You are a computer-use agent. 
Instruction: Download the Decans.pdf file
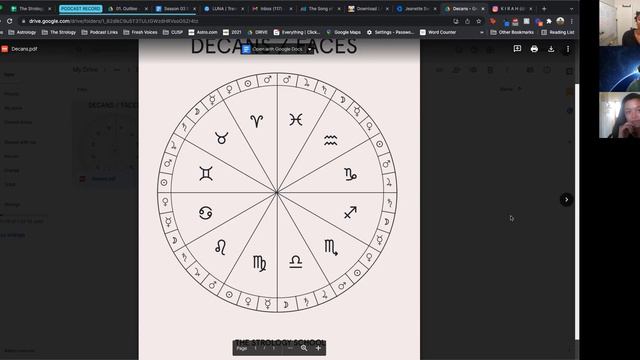pos(551,49)
